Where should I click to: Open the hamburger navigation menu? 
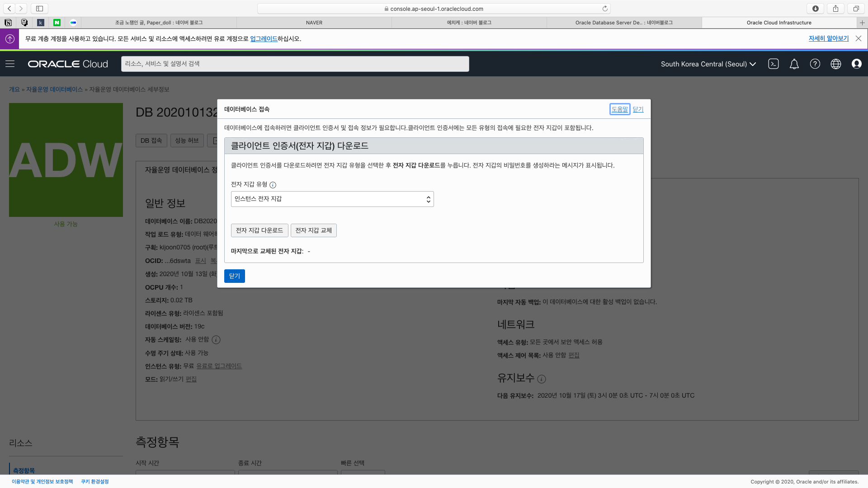[x=10, y=64]
